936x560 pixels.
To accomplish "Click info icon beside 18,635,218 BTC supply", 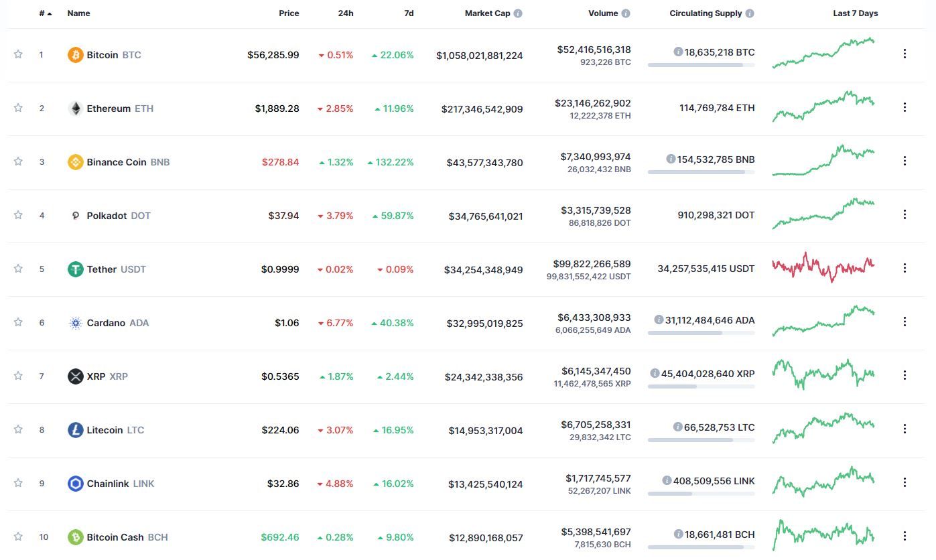I will [x=678, y=52].
